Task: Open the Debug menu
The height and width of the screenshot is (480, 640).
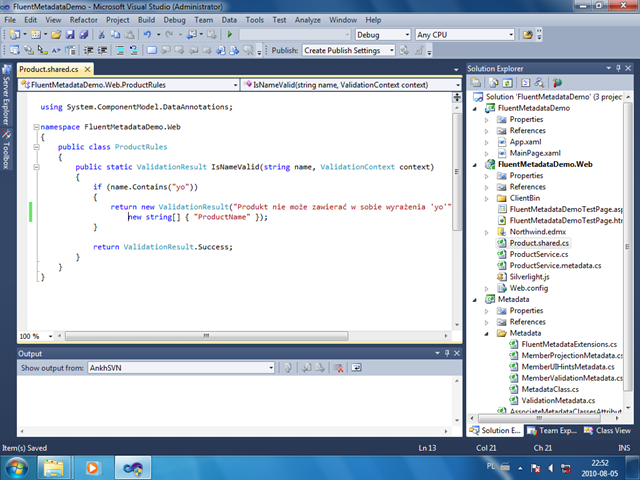Action: [174, 20]
